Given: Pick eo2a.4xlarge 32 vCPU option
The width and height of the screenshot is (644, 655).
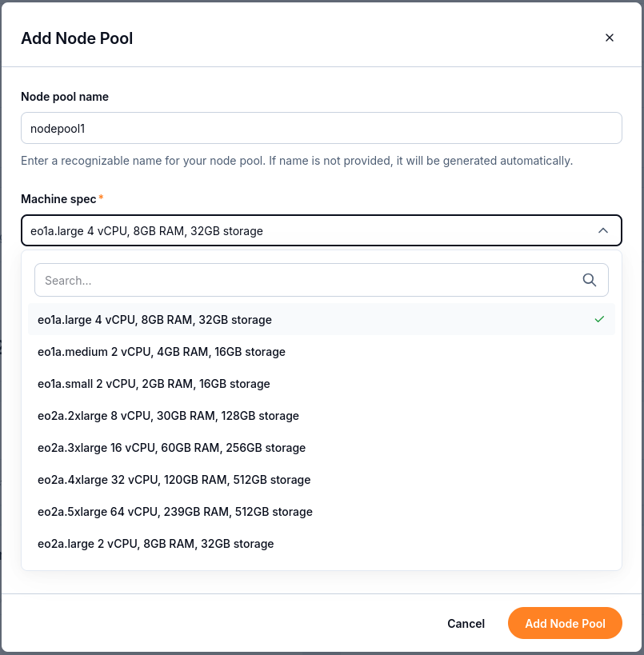Looking at the screenshot, I should pos(322,480).
